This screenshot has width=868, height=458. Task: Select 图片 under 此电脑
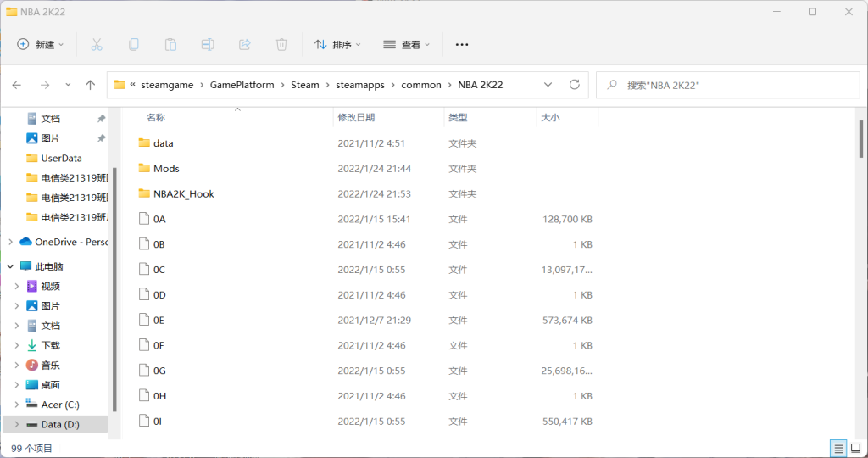tap(50, 305)
